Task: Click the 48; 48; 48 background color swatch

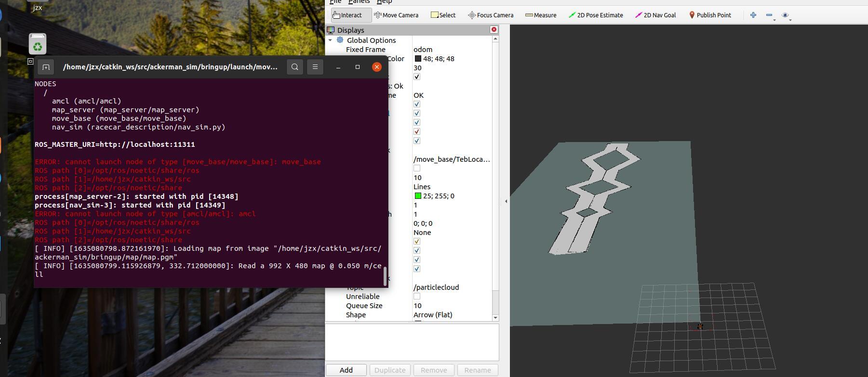Action: pos(418,59)
